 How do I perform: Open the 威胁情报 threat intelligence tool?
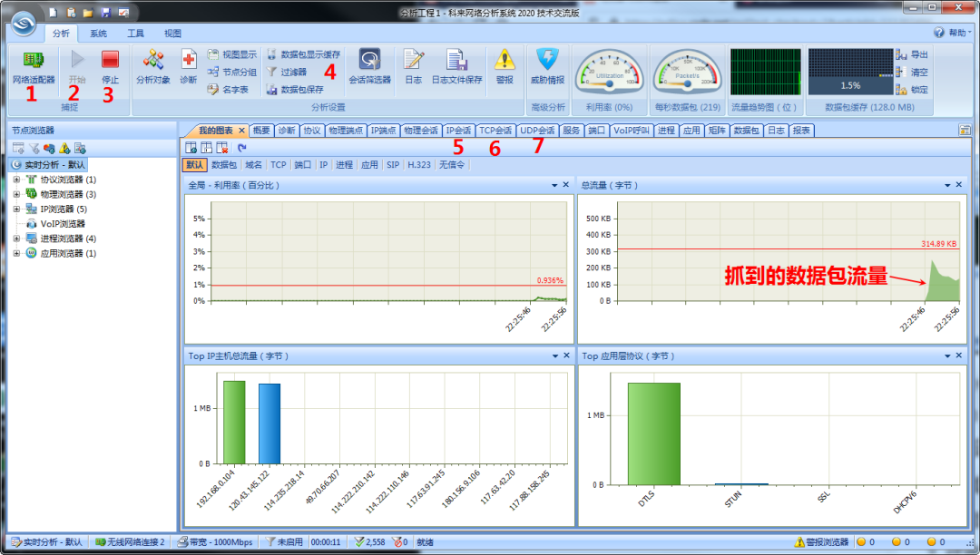547,67
